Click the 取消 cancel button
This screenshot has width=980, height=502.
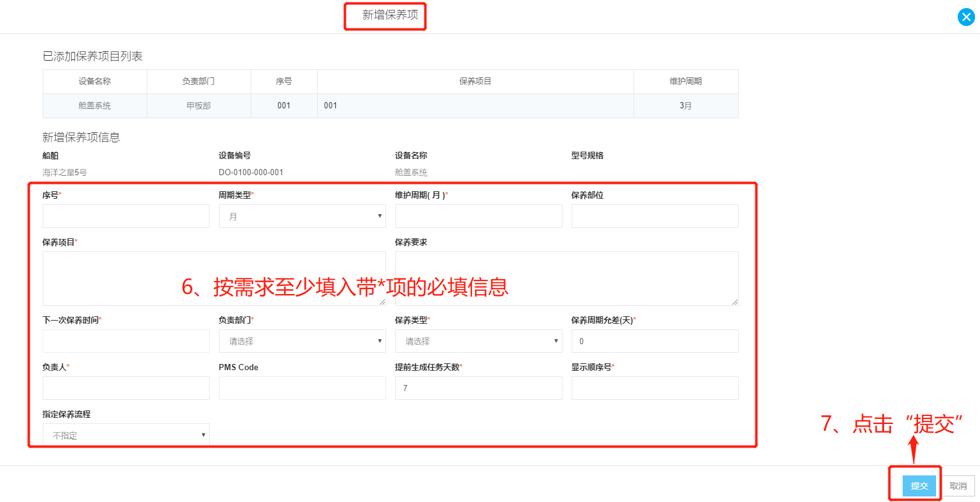(958, 486)
